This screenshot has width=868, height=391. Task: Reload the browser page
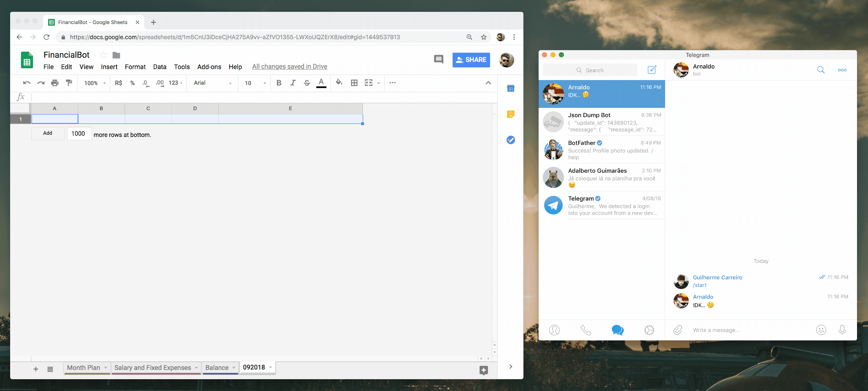[x=46, y=37]
